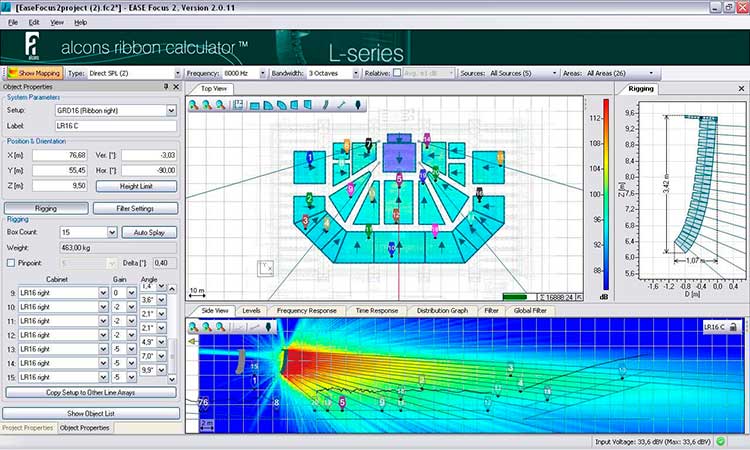
Task: Click the green status icon in status bar
Action: [x=721, y=441]
